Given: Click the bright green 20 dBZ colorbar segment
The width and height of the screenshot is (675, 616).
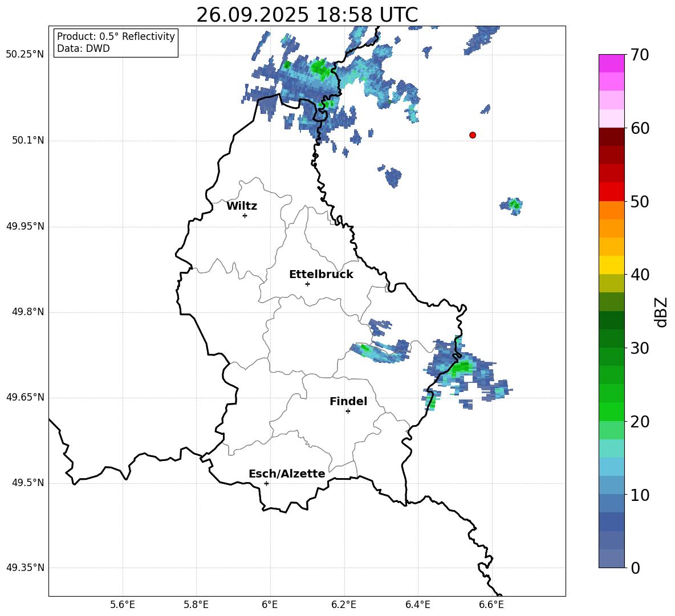Looking at the screenshot, I should tap(612, 411).
